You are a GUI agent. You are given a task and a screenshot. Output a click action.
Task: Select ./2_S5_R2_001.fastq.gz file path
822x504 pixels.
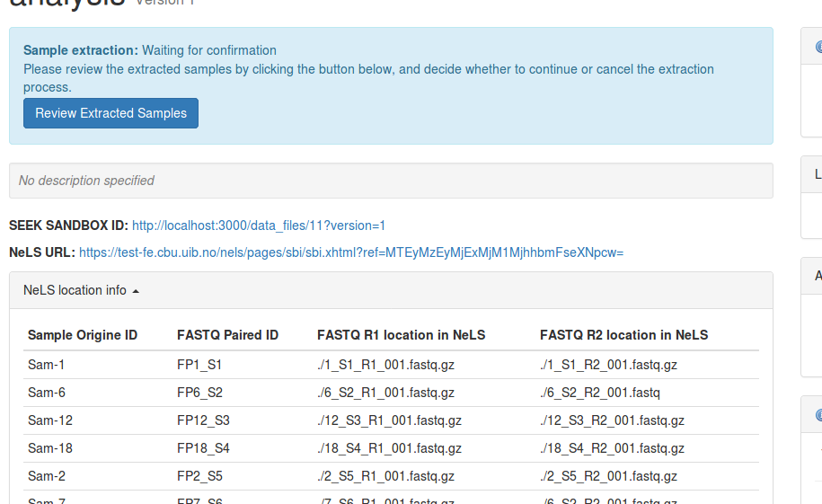point(608,476)
